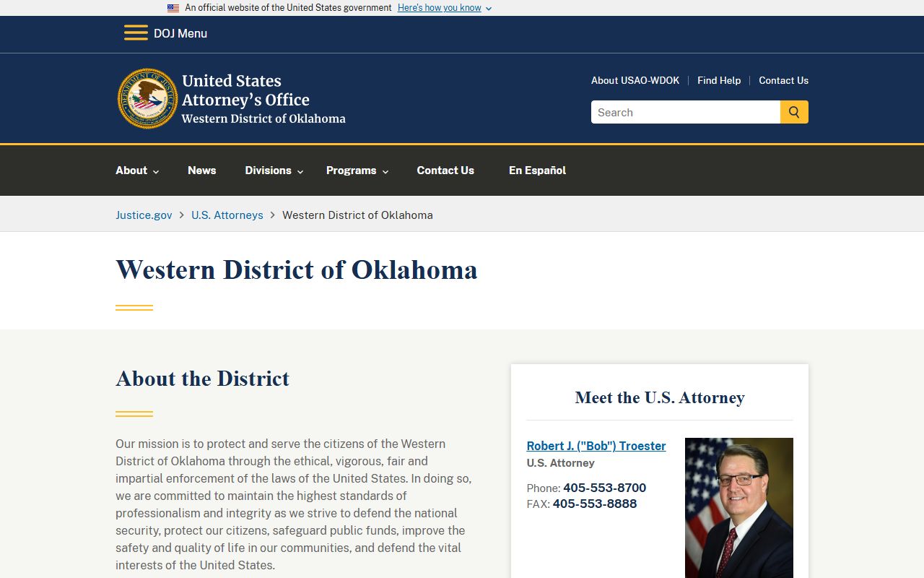924x578 pixels.
Task: Go to Justice.gov breadcrumb link
Action: tap(144, 215)
